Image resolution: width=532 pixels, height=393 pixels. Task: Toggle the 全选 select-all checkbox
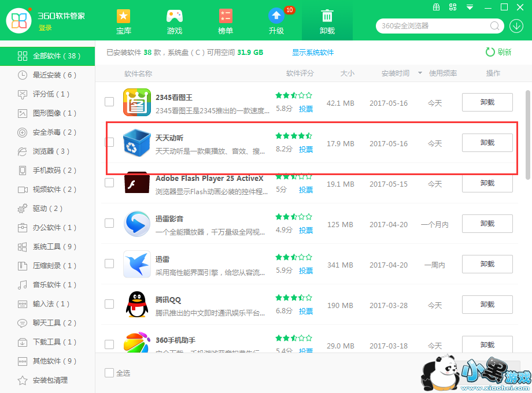pos(109,373)
